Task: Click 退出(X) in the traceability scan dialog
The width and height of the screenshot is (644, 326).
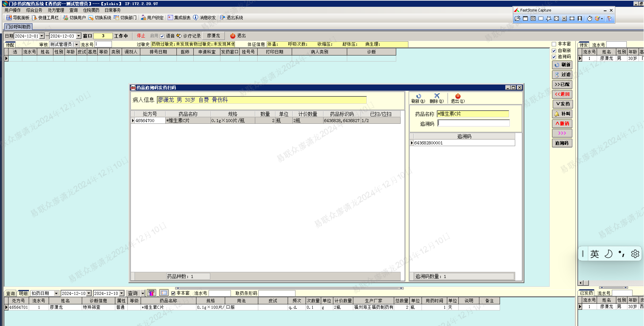Action: pyautogui.click(x=458, y=98)
